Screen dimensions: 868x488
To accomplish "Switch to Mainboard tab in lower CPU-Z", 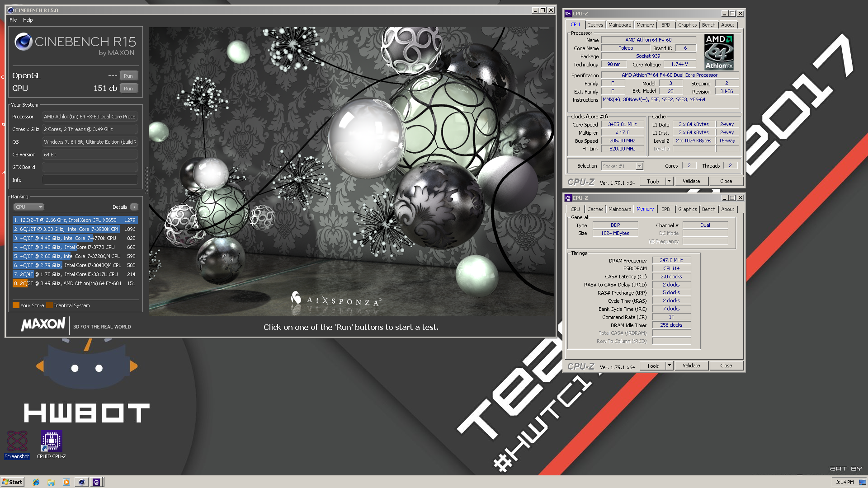I will click(x=619, y=209).
